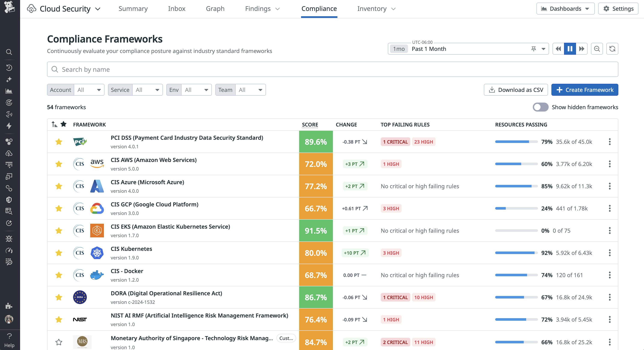Select the shield security icon in the sidebar

click(9, 199)
